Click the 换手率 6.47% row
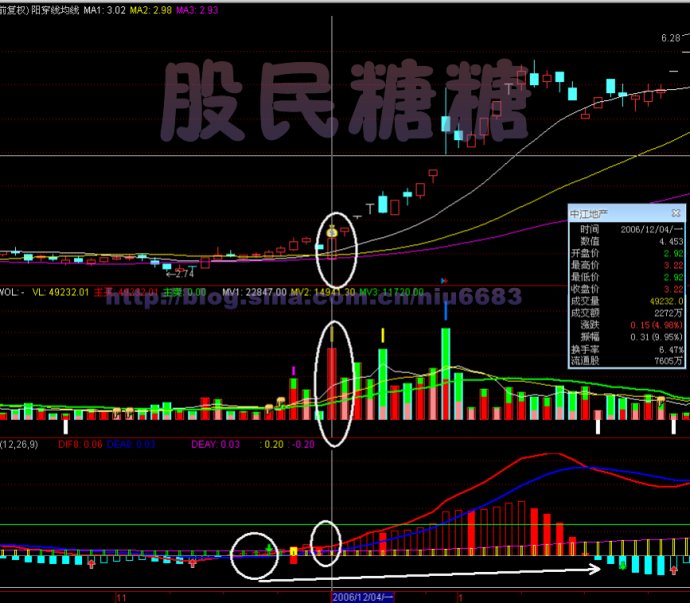The height and width of the screenshot is (603, 690). 627,349
